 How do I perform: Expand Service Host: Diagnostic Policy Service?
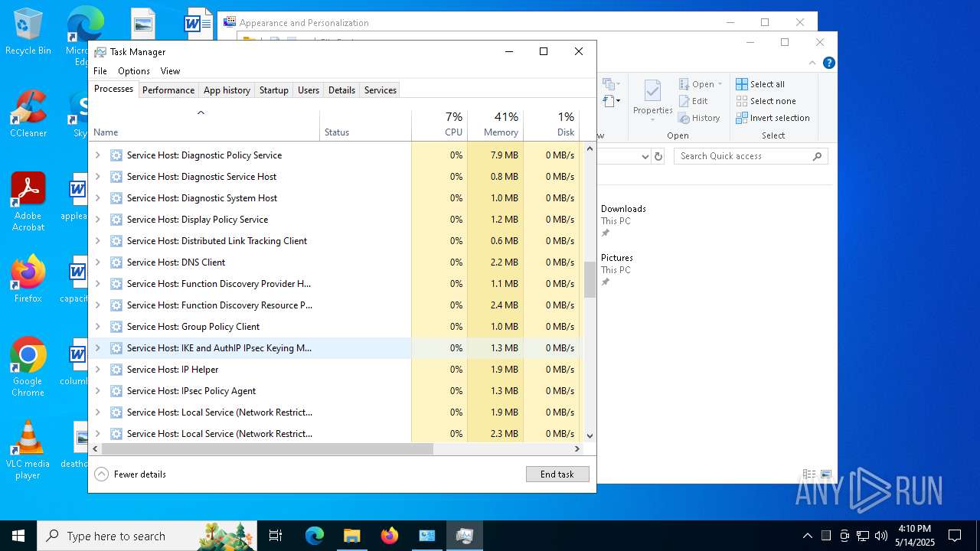click(x=97, y=155)
